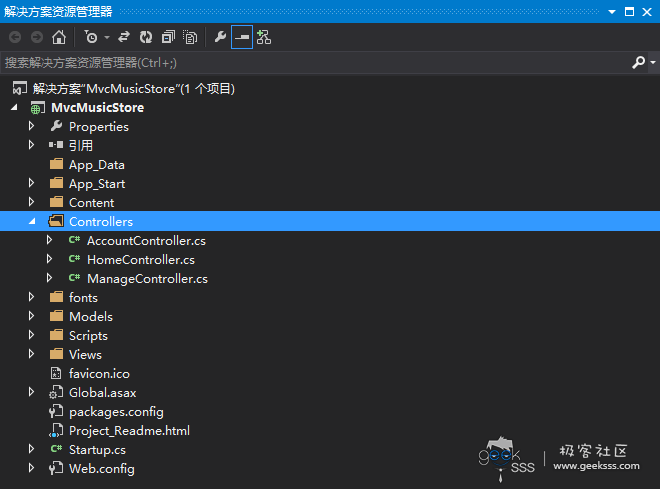Expand the Startup.cs node
Screen dimensions: 660x489
(31, 449)
